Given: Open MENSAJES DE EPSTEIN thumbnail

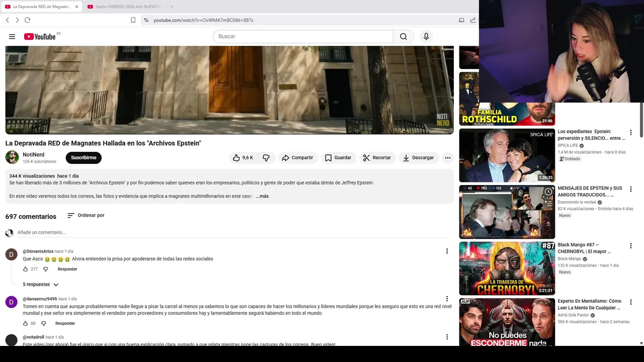Looking at the screenshot, I should 507,212.
